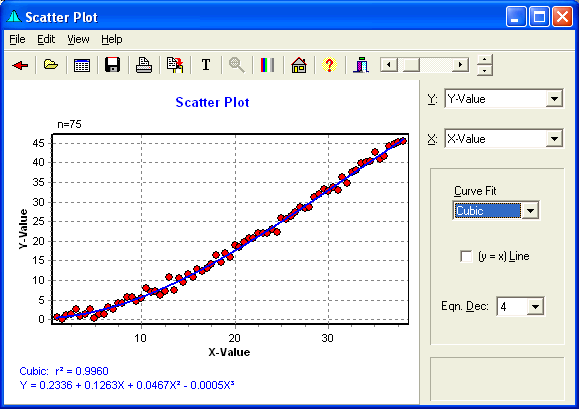This screenshot has width=579, height=409.
Task: Open the color bars settings icon
Action: [267, 65]
